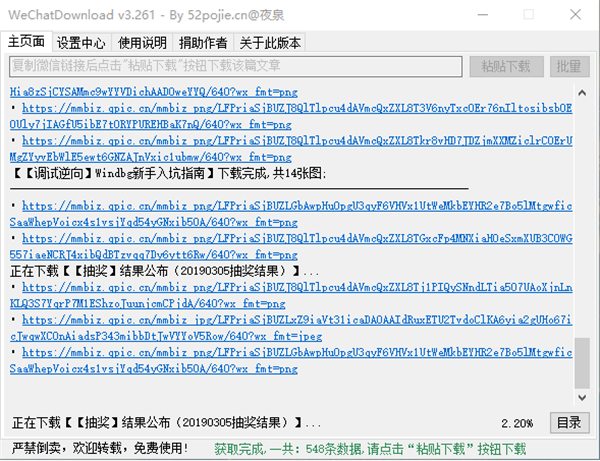Click the 批量 button
This screenshot has height=461, width=600.
coord(569,67)
